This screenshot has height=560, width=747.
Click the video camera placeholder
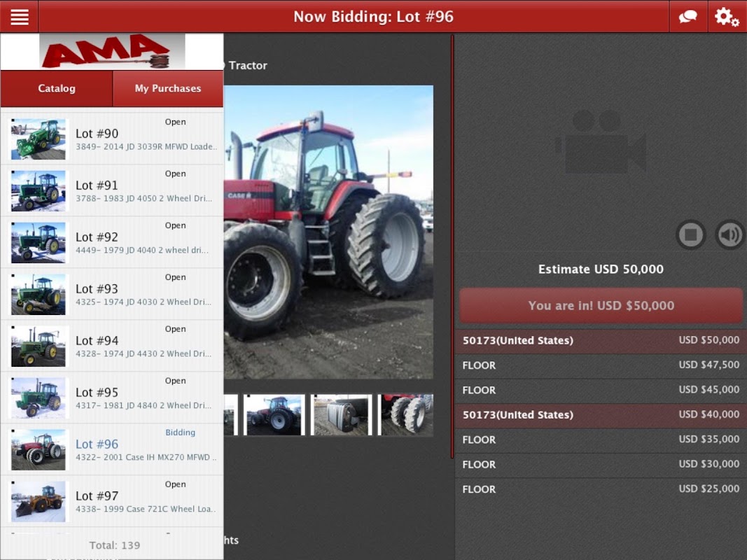(601, 142)
